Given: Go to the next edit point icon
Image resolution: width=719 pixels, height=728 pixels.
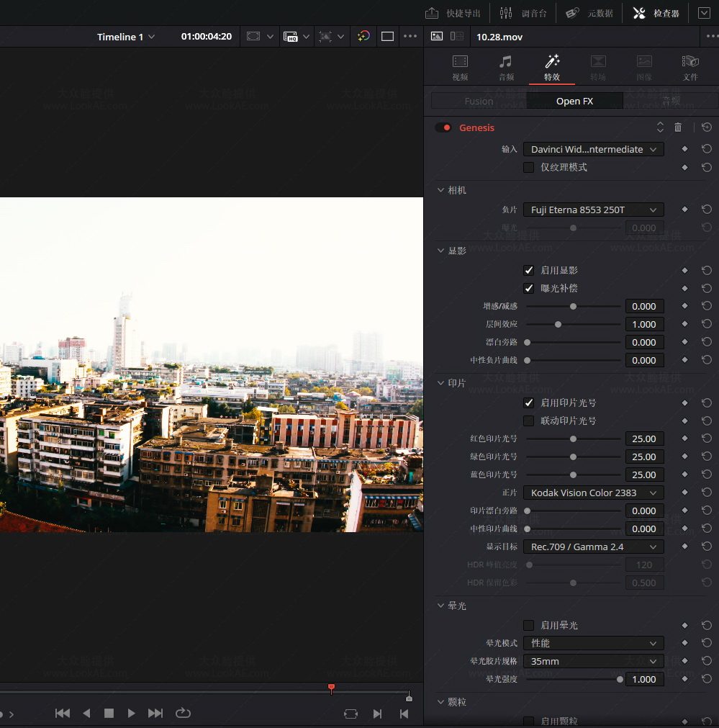Looking at the screenshot, I should [377, 714].
